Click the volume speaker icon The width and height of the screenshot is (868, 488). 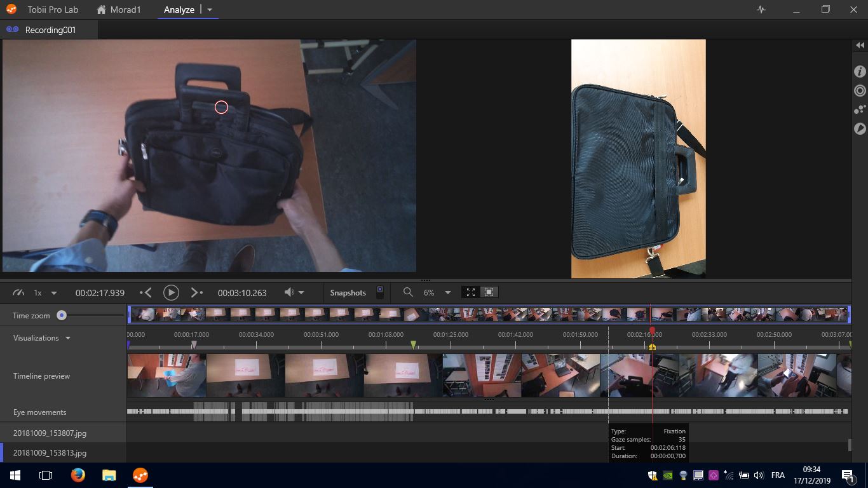(x=289, y=292)
